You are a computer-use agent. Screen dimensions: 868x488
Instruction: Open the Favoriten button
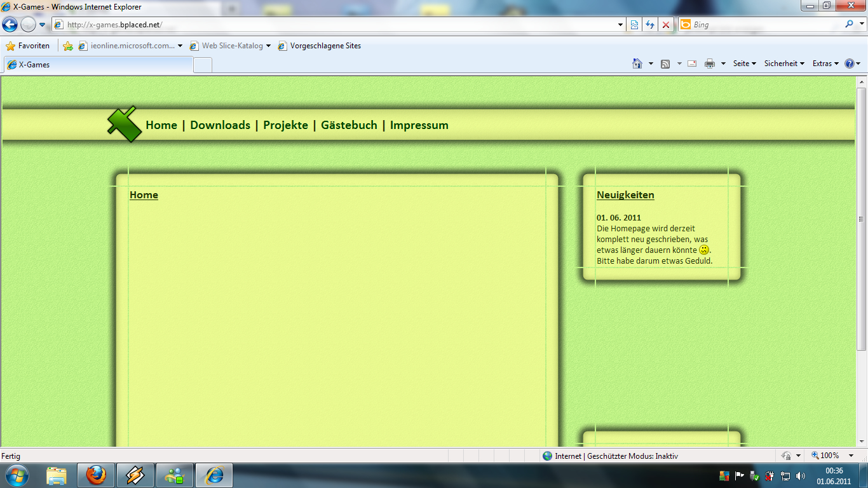pos(28,46)
